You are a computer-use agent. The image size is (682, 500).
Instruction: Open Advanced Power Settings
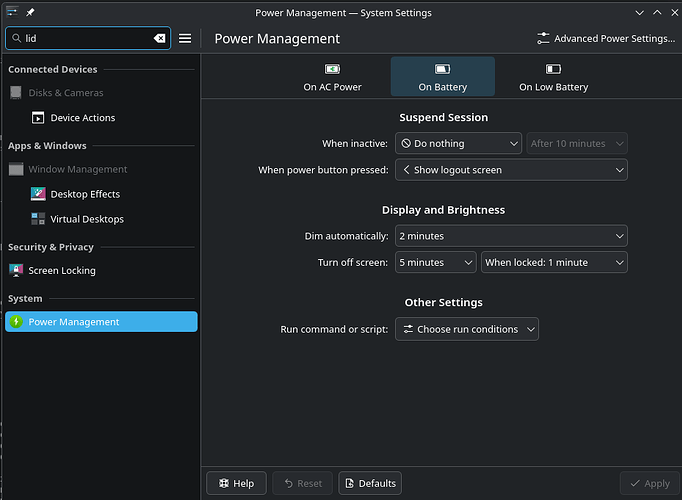[605, 38]
